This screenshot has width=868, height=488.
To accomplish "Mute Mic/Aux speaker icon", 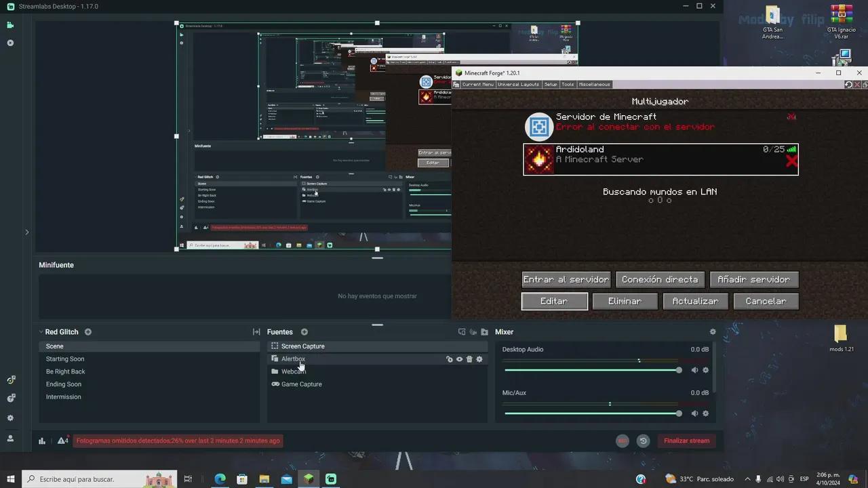I will click(694, 413).
